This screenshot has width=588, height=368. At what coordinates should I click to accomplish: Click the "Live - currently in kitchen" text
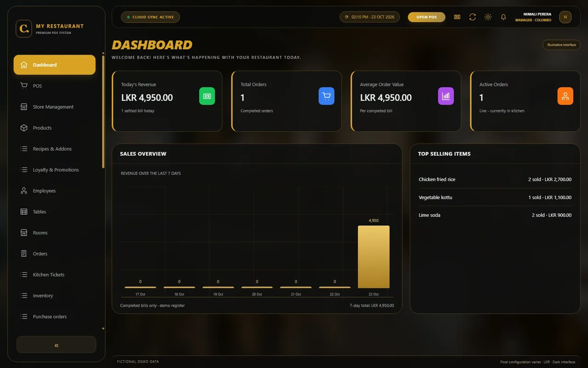pos(502,111)
